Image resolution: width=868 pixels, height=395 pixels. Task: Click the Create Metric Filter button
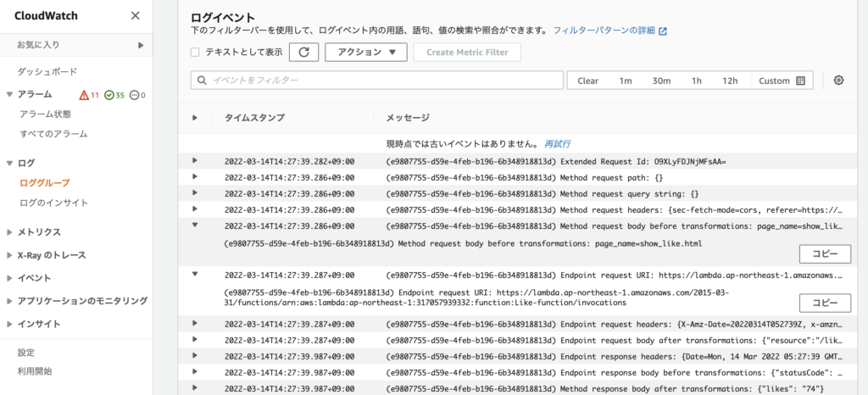tap(466, 52)
